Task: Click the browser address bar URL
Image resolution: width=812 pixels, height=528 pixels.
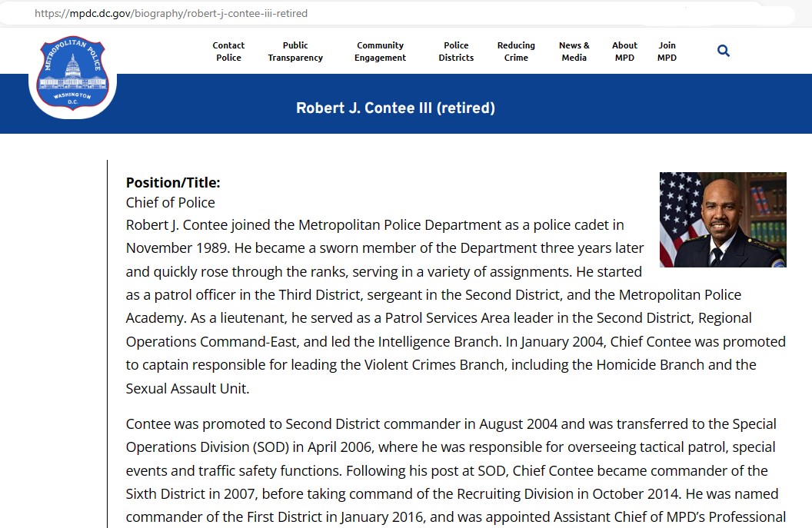Action: [171, 14]
